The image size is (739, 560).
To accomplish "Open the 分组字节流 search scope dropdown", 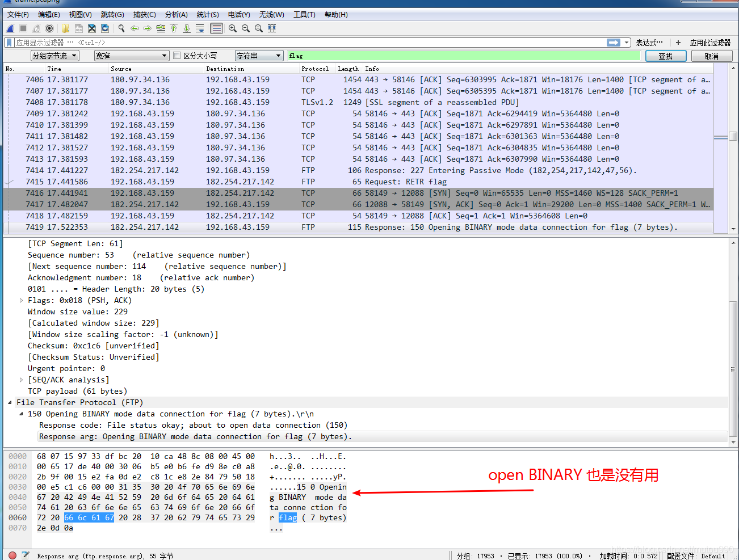I will click(x=54, y=56).
